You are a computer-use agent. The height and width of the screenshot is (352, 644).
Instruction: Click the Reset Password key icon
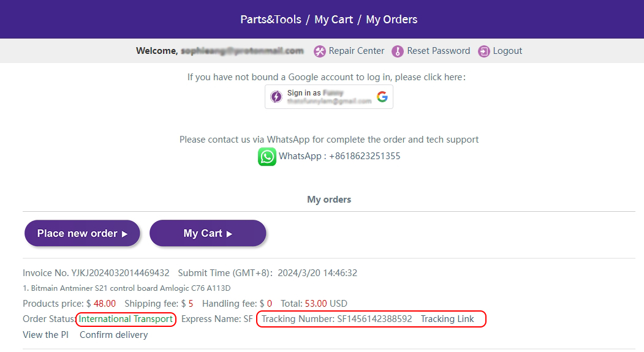tap(398, 51)
